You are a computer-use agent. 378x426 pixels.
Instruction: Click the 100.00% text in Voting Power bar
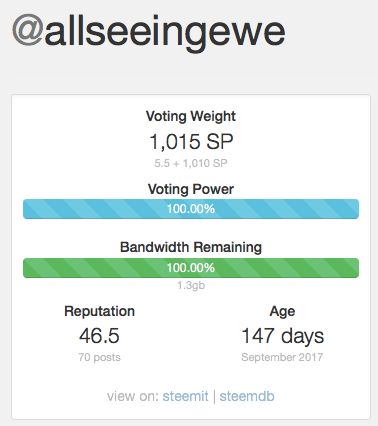(x=191, y=209)
